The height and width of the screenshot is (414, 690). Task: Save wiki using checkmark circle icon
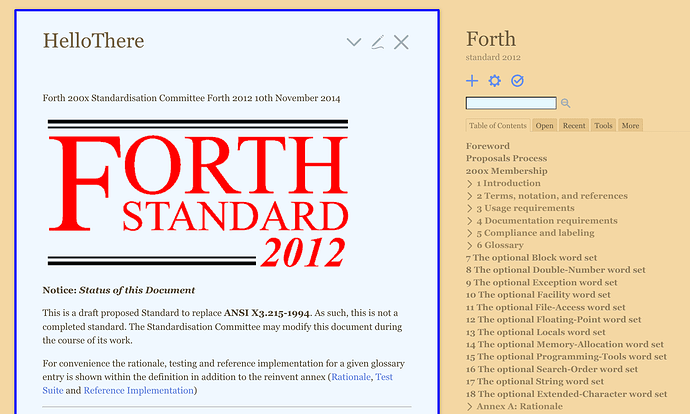(x=517, y=81)
